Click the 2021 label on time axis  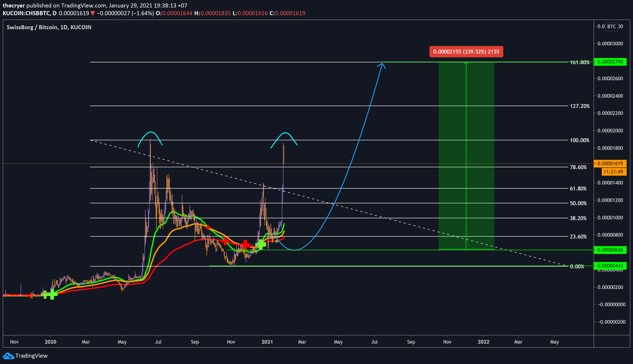tap(267, 342)
